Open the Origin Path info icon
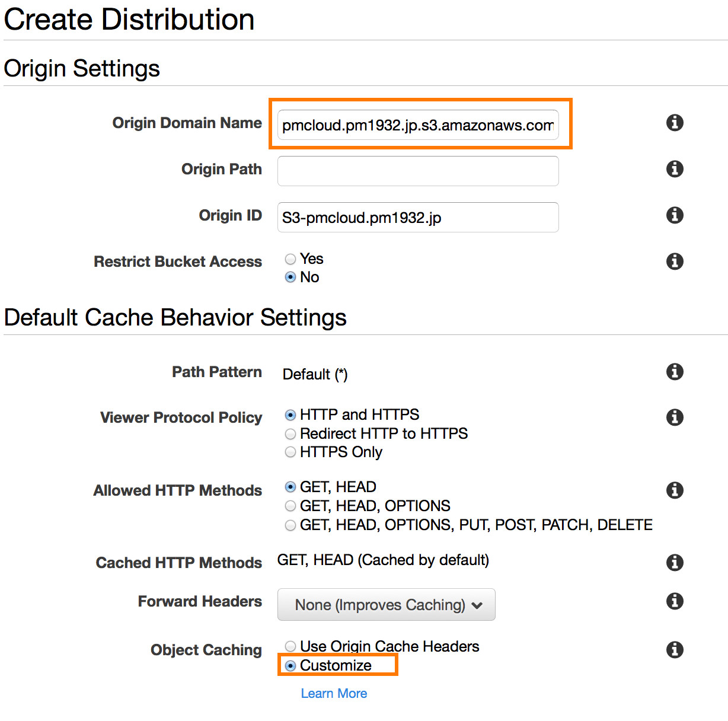 [675, 169]
